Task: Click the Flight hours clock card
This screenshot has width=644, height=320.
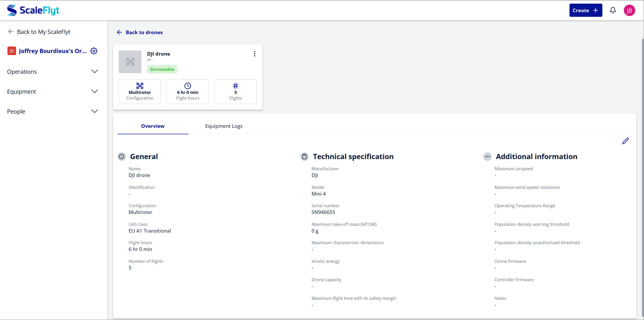Action: pyautogui.click(x=188, y=92)
